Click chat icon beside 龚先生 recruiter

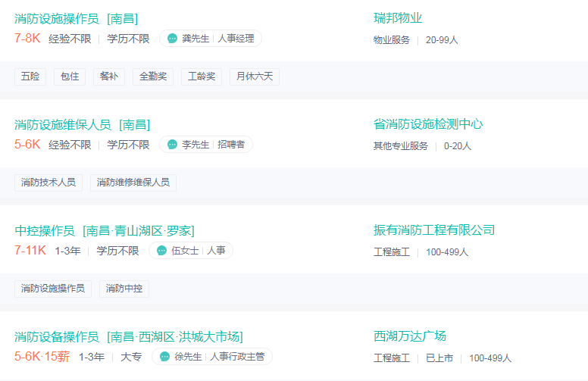[172, 39]
